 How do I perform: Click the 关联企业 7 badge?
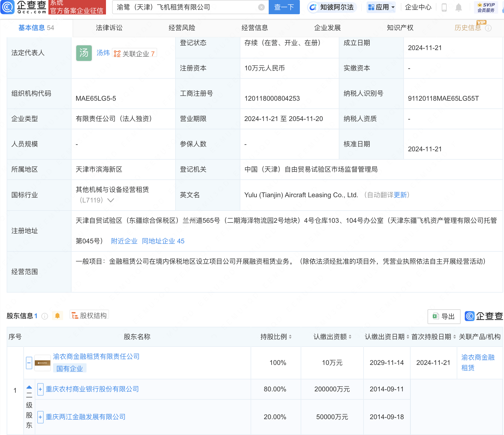point(135,53)
